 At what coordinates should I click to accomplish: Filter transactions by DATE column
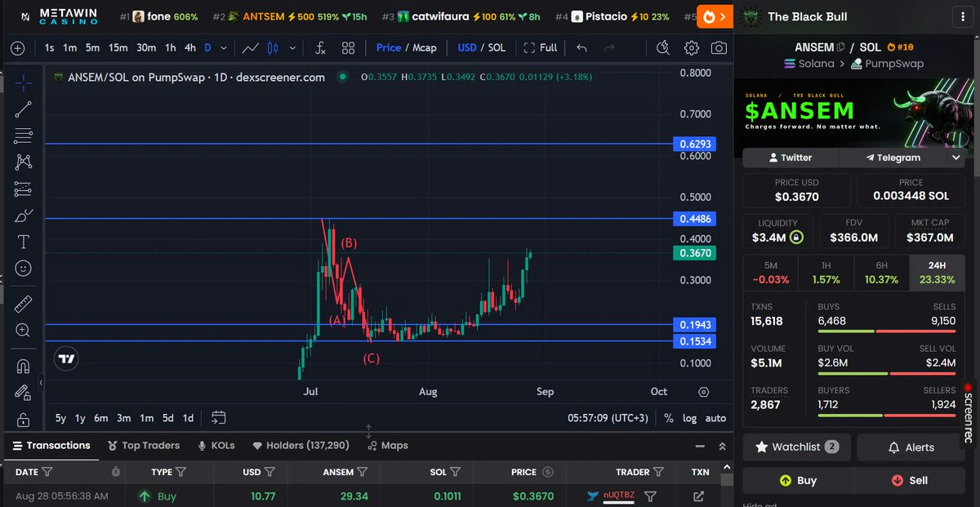point(47,472)
